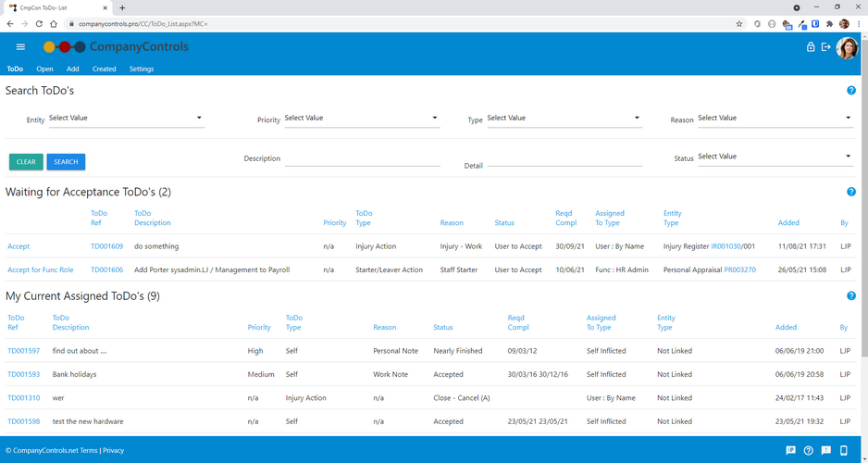The width and height of the screenshot is (868, 463).
Task: Expand the Type dropdown
Action: pos(564,118)
